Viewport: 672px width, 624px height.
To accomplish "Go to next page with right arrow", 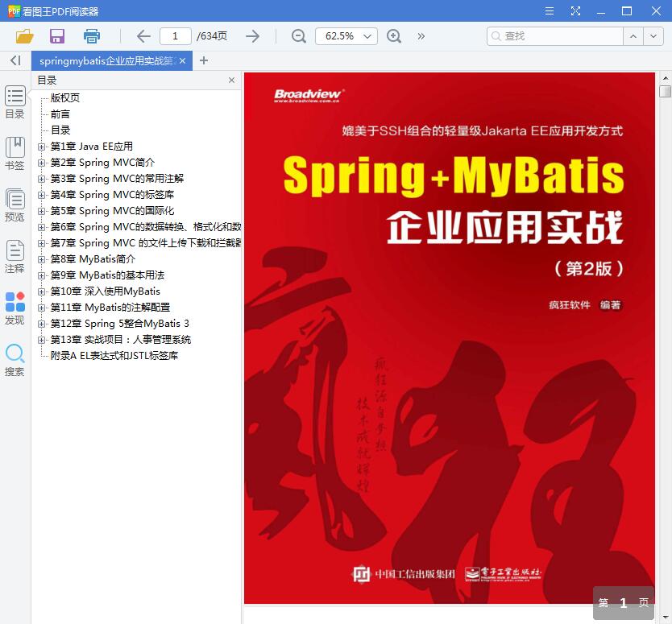I will click(253, 36).
